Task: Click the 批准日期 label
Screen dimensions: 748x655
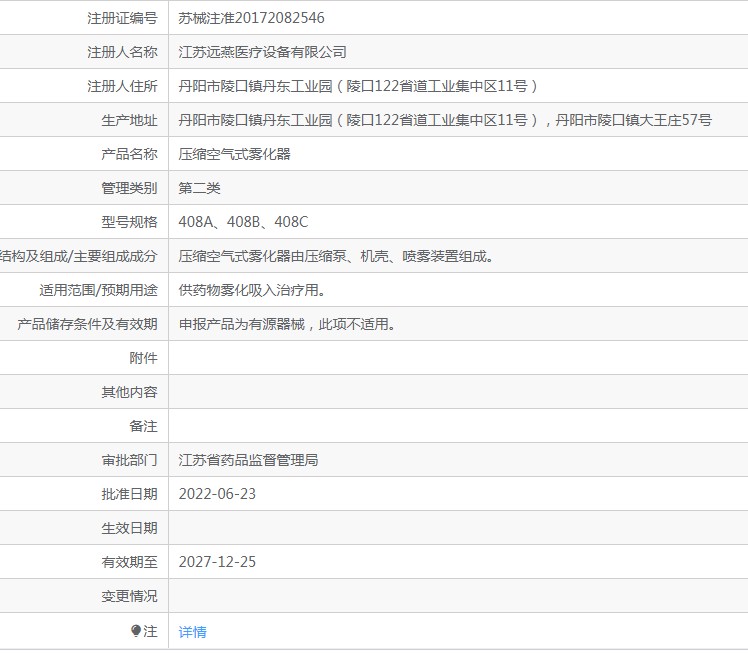Action: [129, 494]
